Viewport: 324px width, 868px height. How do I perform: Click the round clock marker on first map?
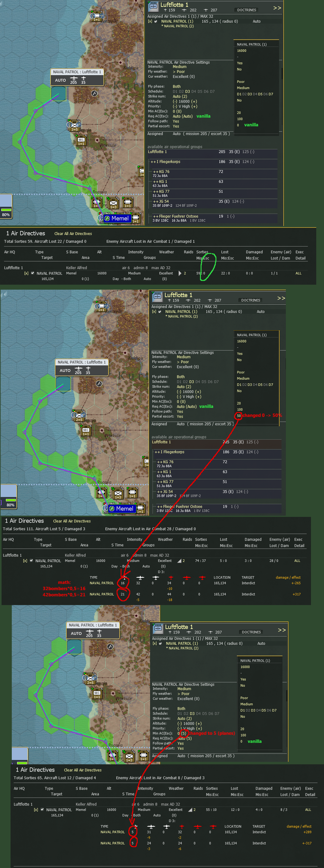click(94, 93)
